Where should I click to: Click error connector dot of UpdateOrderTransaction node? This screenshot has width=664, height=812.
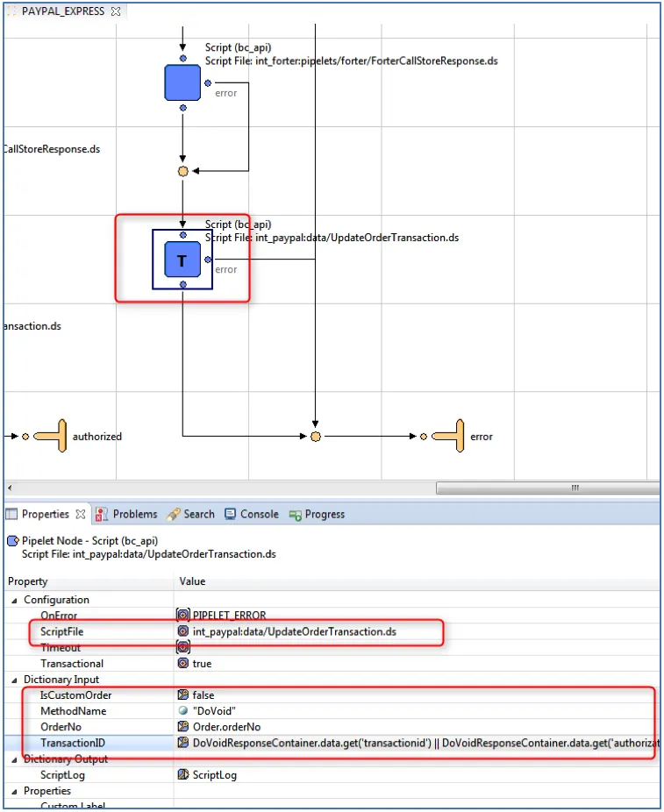208,260
